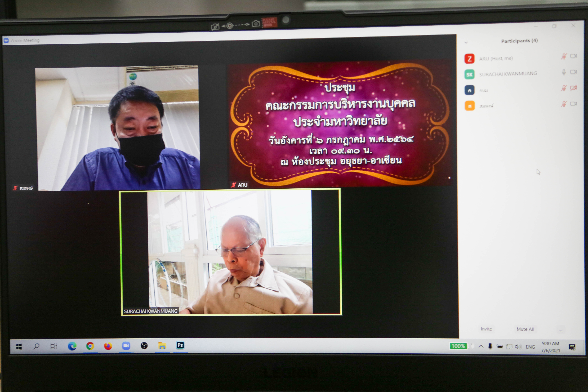Image resolution: width=588 pixels, height=392 pixels.
Task: Click the dark blue กบม participant avatar
Action: [x=469, y=90]
